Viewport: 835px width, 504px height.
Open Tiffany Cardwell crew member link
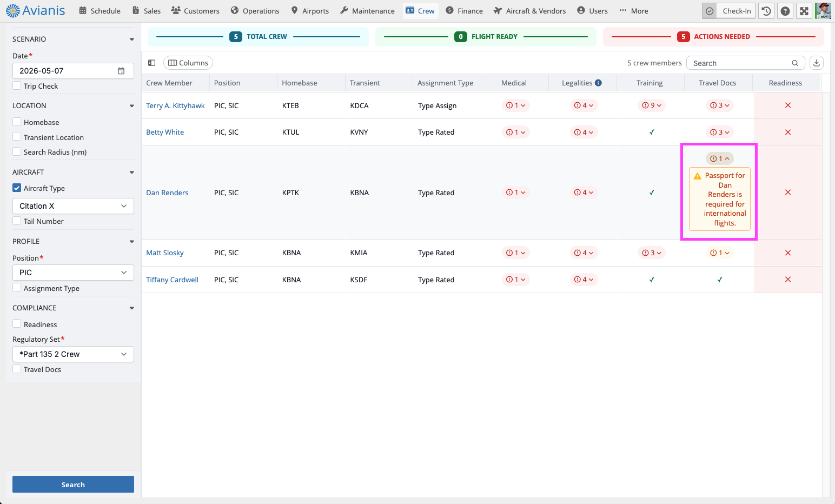point(172,280)
